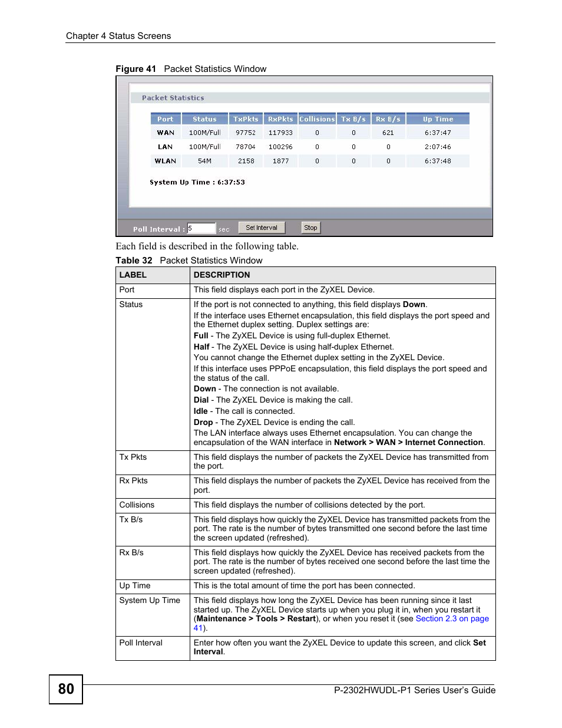Click the Tx Pkts label cell
This screenshot has height=728, width=562.
[x=153, y=463]
